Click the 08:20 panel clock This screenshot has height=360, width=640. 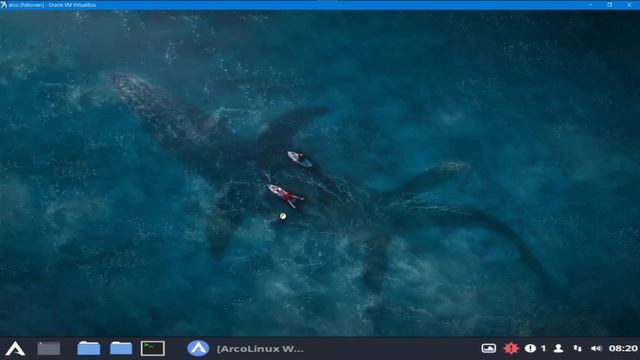pyautogui.click(x=623, y=349)
